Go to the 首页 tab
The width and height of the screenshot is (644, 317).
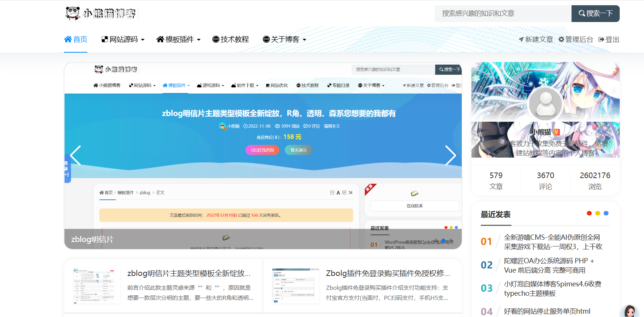point(75,39)
